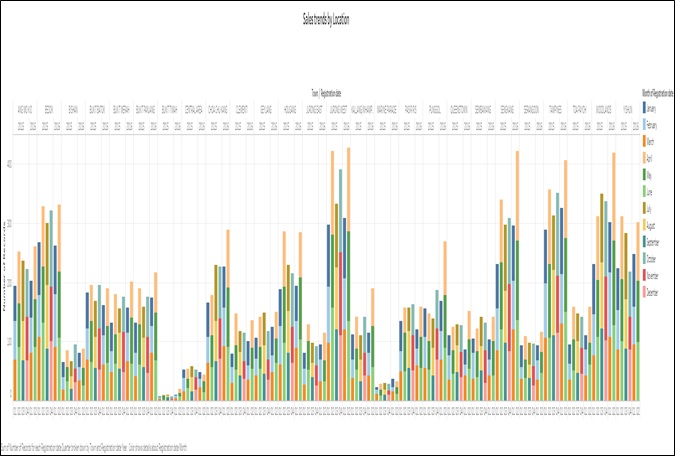Click the TAMPINES town header
The height and width of the screenshot is (456, 675).
[555, 110]
